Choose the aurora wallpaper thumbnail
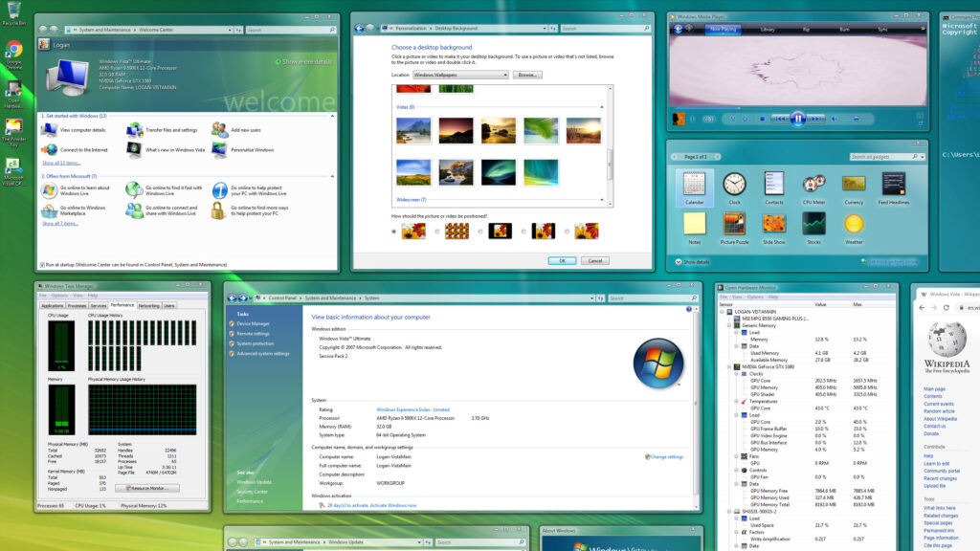The height and width of the screenshot is (551, 980). [498, 172]
